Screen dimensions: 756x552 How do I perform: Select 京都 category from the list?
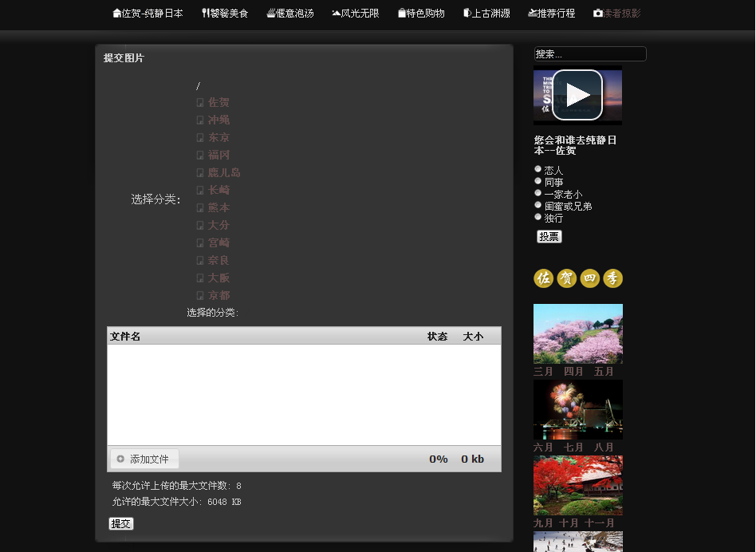[219, 295]
